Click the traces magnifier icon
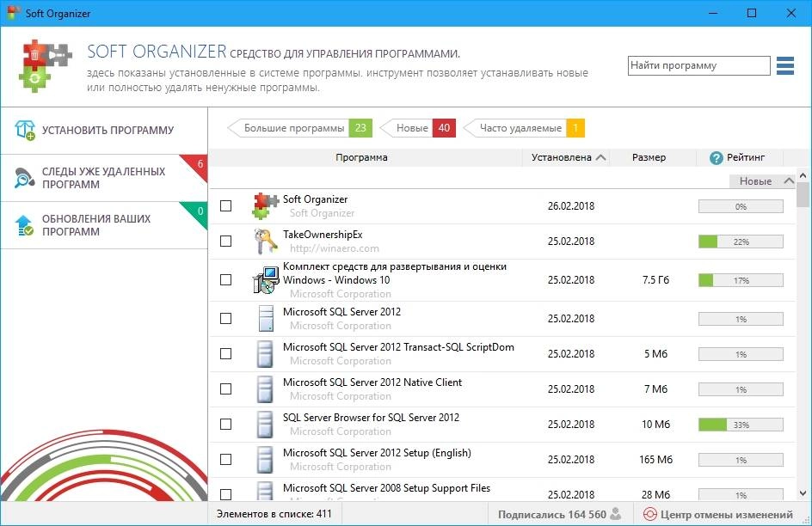This screenshot has width=812, height=526. tap(24, 178)
